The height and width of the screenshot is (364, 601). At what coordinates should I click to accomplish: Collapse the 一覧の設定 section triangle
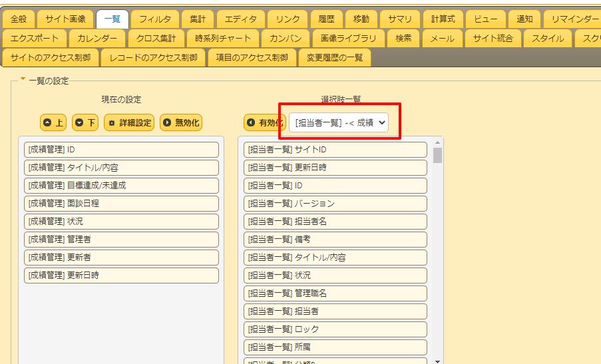23,79
